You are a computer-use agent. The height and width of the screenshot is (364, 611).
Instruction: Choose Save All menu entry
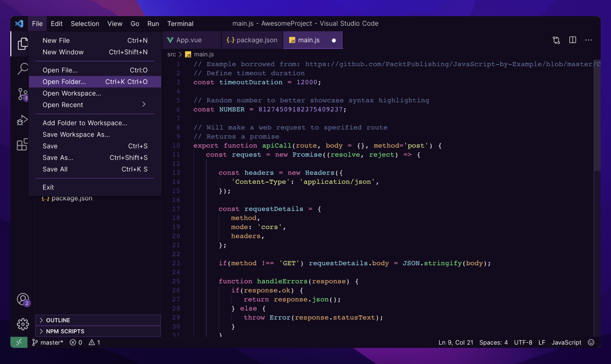95,170
